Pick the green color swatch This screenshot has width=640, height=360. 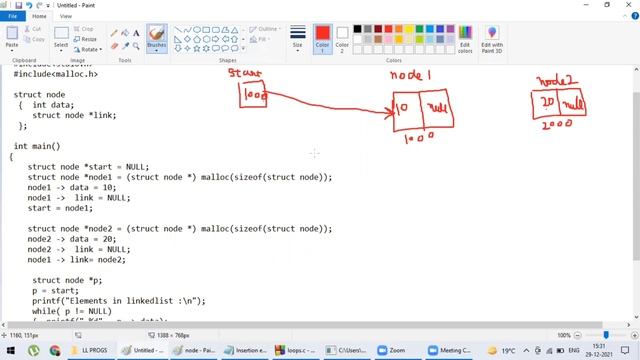click(x=419, y=29)
